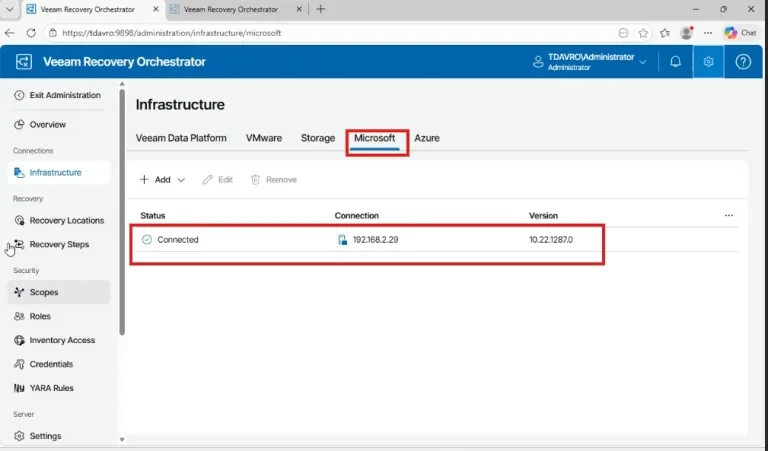Switch to the VMware tab
768x451 pixels.
click(264, 138)
